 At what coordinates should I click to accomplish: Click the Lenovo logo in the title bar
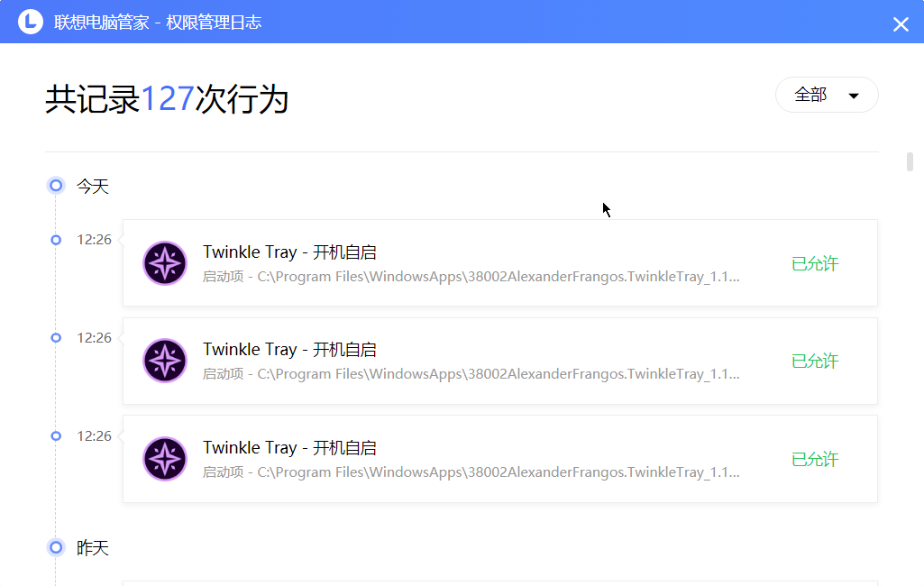pos(31,22)
